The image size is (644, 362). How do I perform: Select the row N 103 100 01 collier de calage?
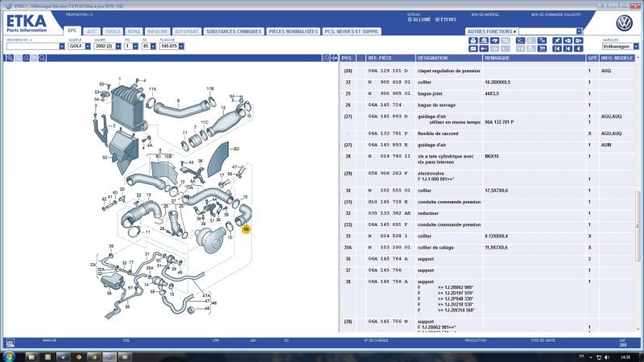(488, 248)
